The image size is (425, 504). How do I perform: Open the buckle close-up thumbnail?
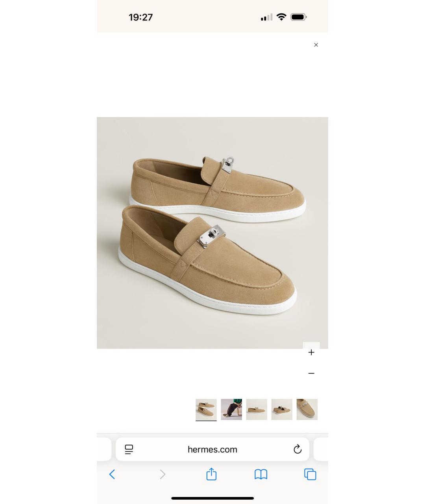tap(307, 409)
